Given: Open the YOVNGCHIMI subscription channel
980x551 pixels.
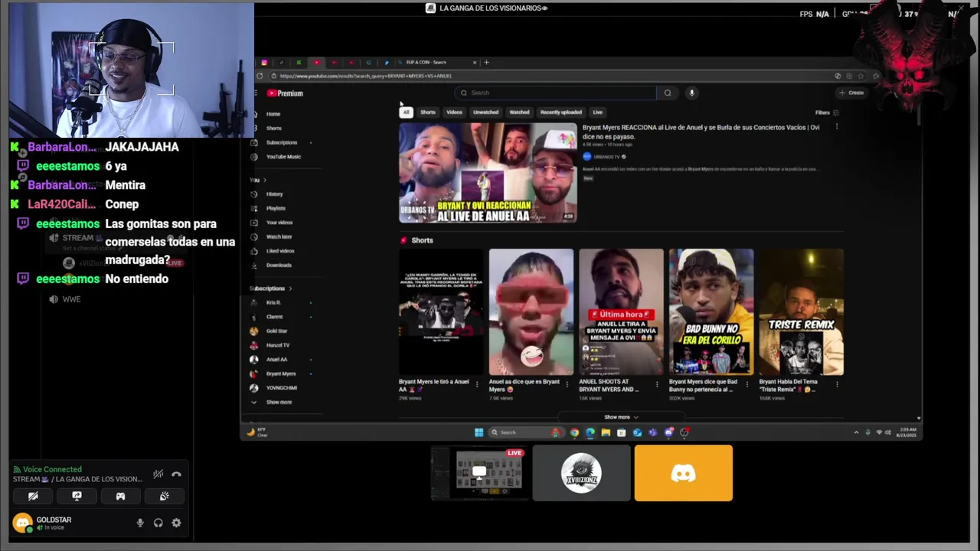Looking at the screenshot, I should (280, 388).
